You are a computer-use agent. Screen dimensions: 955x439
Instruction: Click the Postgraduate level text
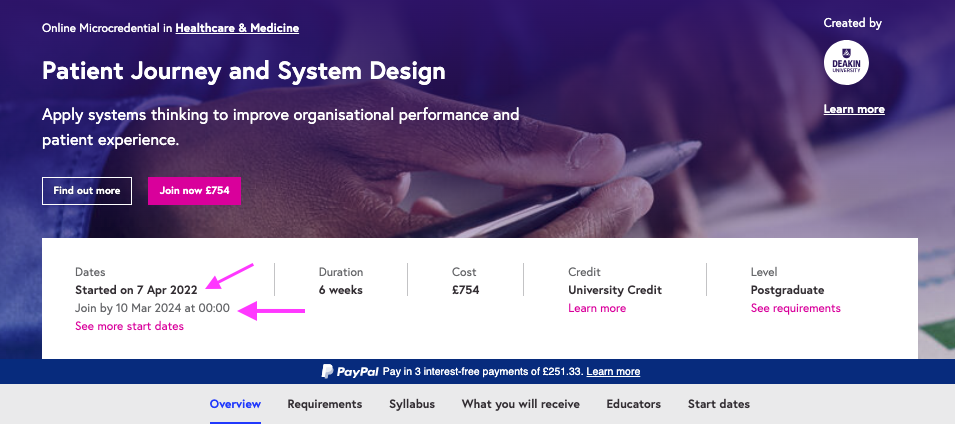pyautogui.click(x=787, y=290)
